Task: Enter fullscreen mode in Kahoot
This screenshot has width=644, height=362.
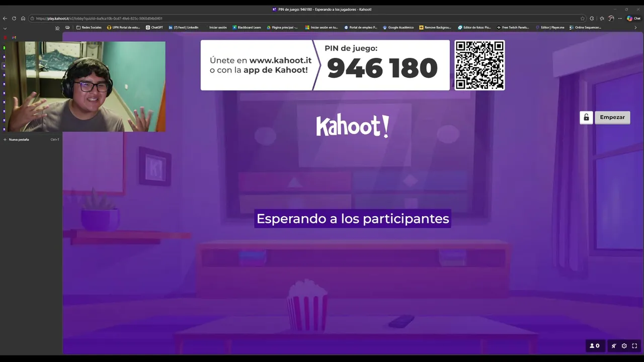Action: pos(634,346)
